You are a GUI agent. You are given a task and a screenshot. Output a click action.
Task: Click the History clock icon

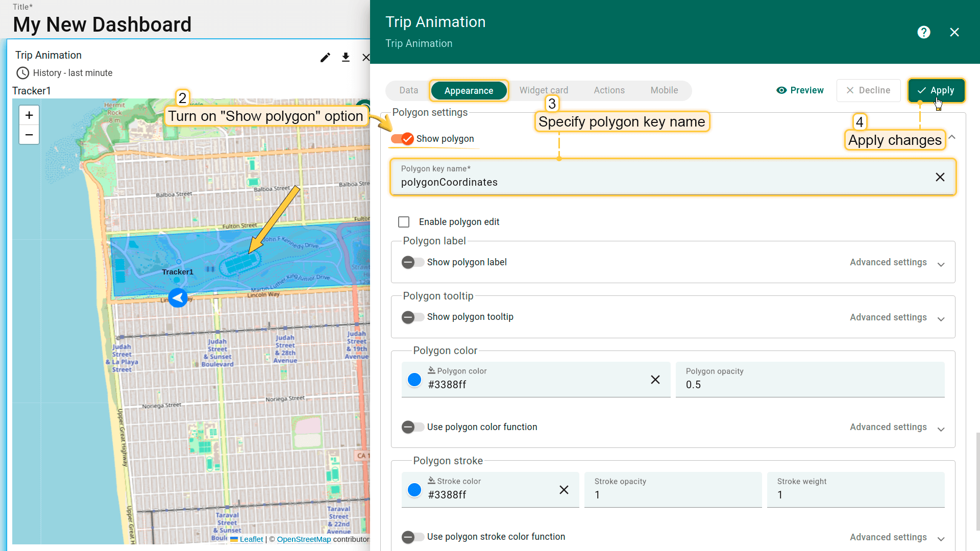pyautogui.click(x=22, y=73)
